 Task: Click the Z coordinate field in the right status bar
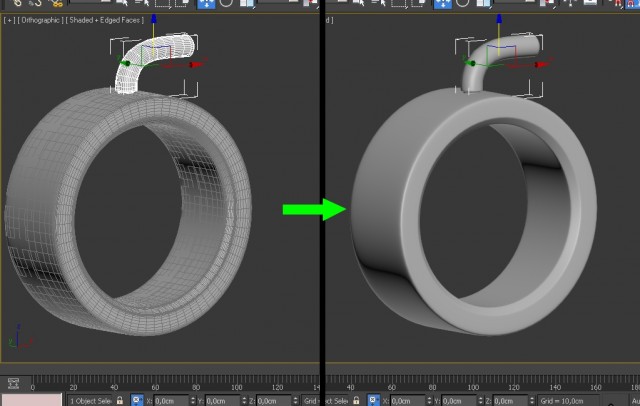point(511,401)
